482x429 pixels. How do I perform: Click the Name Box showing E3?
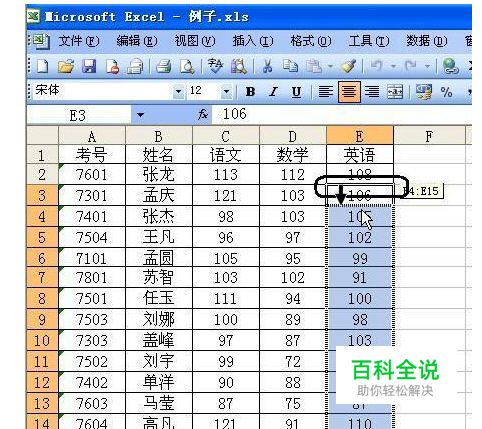point(79,115)
